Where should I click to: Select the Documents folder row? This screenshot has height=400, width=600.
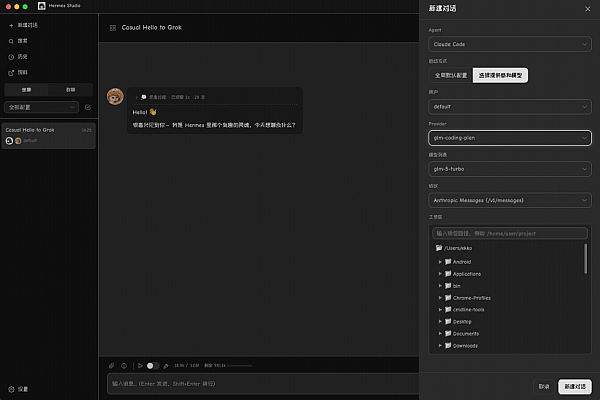click(x=510, y=333)
